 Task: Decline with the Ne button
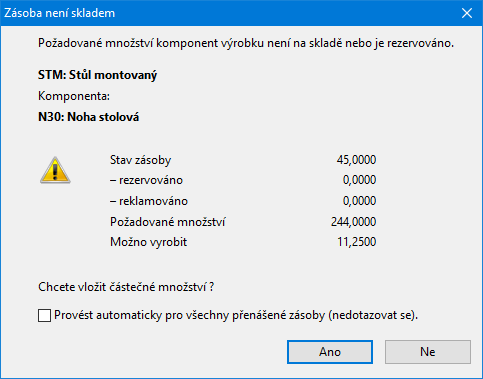coord(428,352)
